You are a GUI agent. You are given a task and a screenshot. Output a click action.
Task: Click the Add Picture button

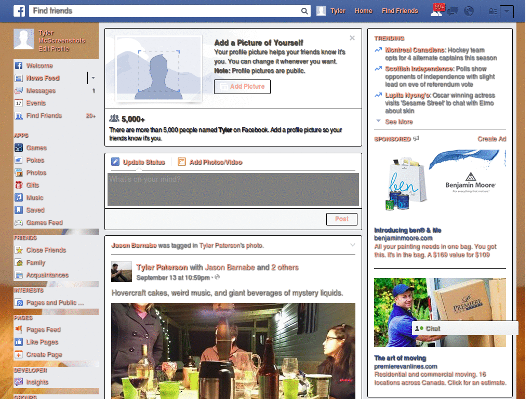pos(242,87)
